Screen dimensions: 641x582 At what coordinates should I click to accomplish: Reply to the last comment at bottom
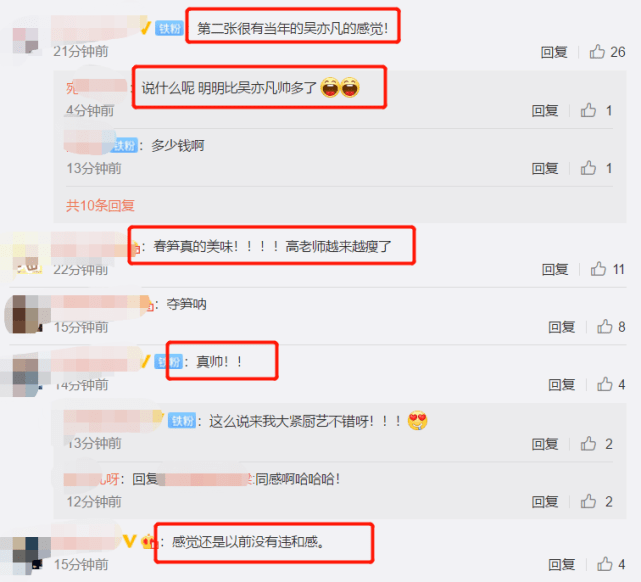click(x=561, y=565)
